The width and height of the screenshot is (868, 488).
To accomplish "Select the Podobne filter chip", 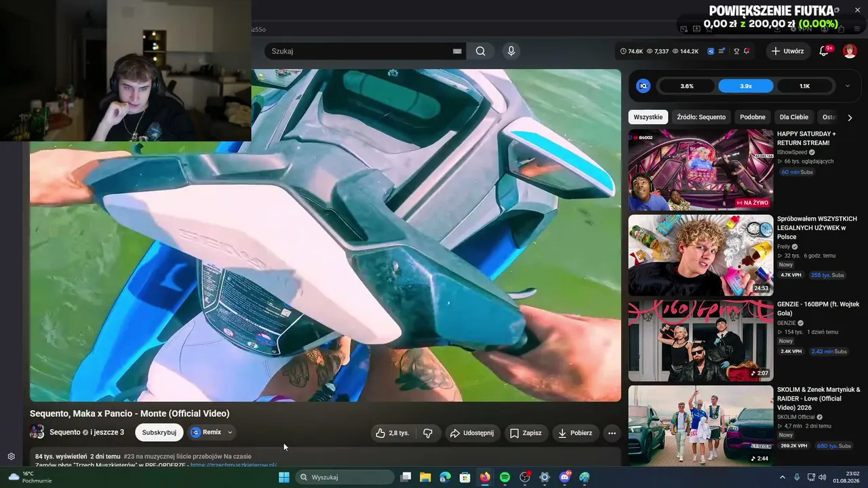I will click(753, 117).
